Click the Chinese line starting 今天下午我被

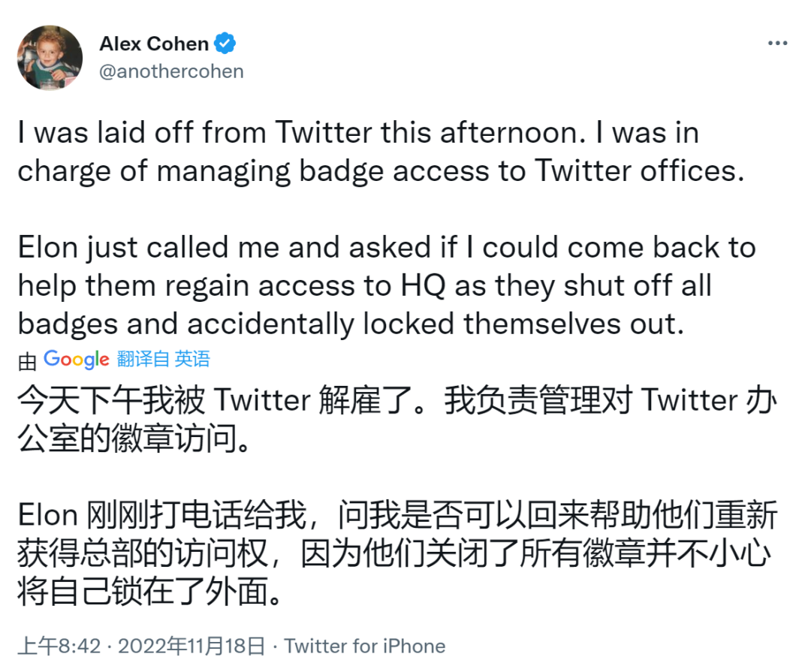(396, 401)
